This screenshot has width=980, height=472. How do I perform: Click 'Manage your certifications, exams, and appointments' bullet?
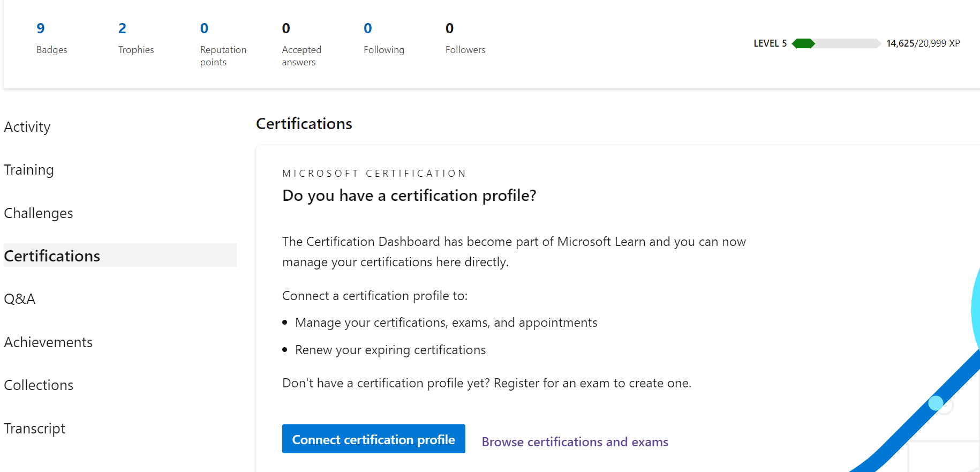(x=446, y=323)
